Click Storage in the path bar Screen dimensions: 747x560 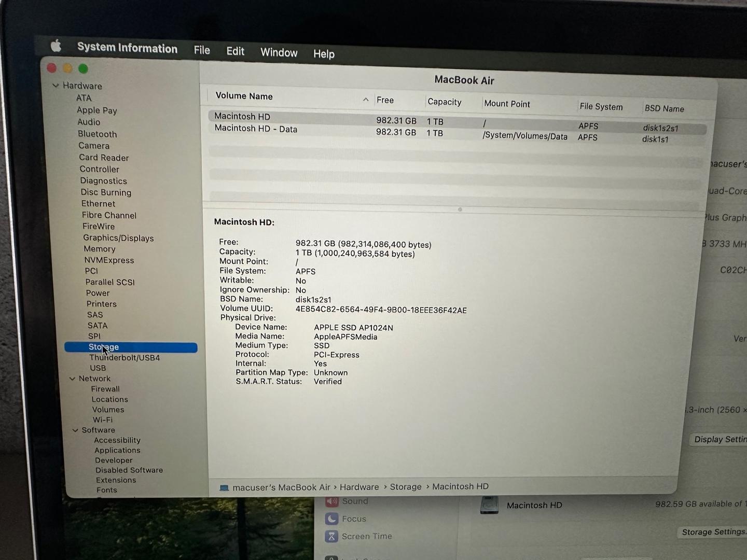(406, 487)
